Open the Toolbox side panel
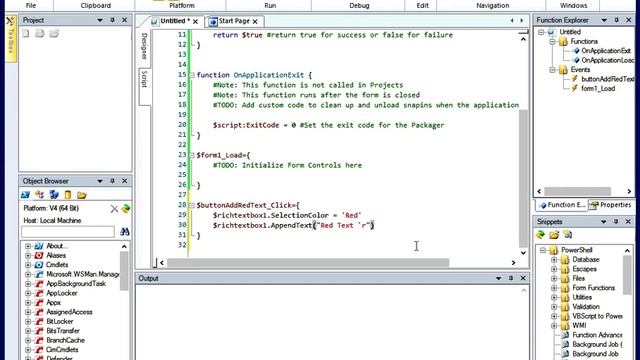 (x=11, y=39)
